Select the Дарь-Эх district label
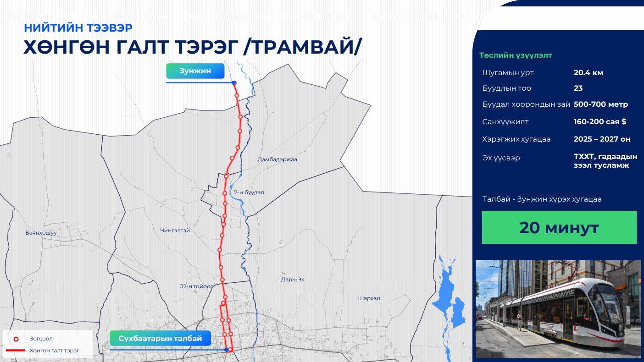The width and height of the screenshot is (644, 362). pyautogui.click(x=294, y=279)
